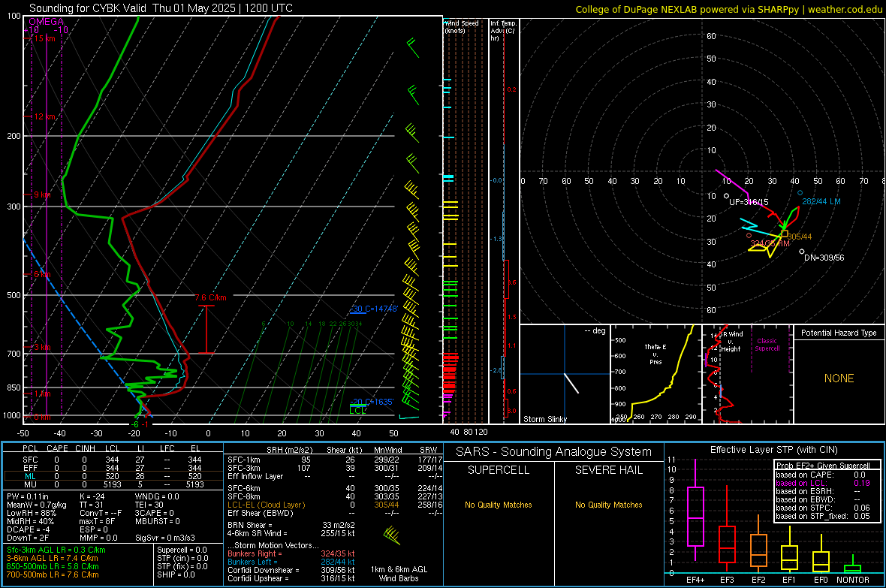Click the SFC-1km shear row
This screenshot has height=588, width=886.
pyautogui.click(x=335, y=460)
